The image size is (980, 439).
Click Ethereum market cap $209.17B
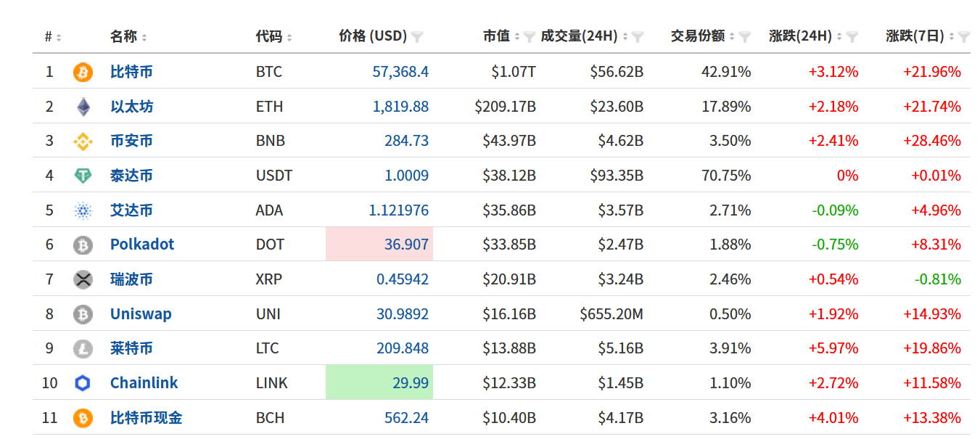tap(506, 107)
